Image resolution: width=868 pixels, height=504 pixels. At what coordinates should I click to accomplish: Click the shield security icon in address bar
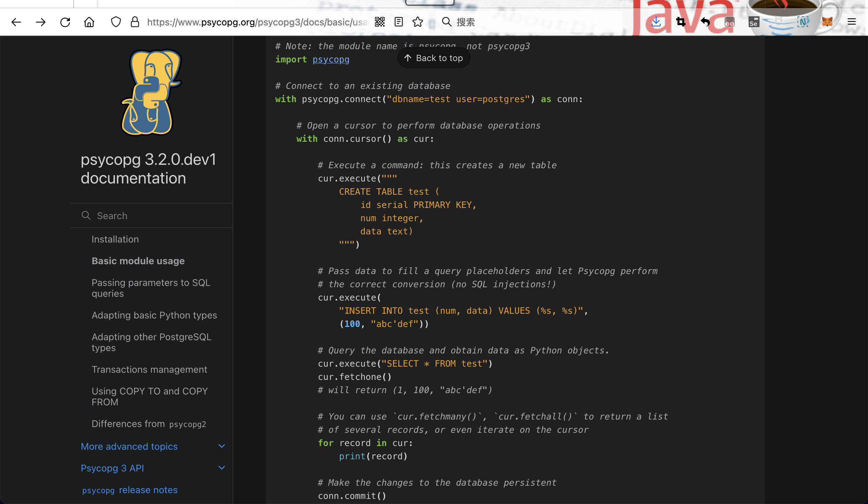(115, 22)
